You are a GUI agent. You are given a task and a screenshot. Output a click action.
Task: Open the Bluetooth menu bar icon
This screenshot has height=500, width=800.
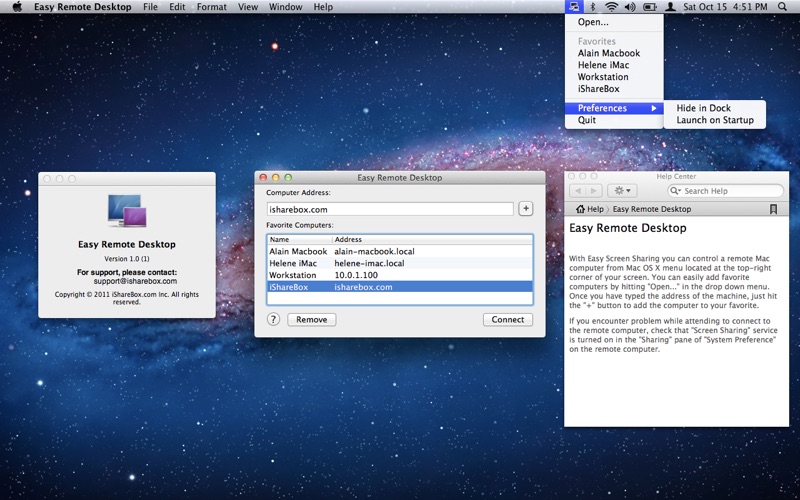(592, 7)
